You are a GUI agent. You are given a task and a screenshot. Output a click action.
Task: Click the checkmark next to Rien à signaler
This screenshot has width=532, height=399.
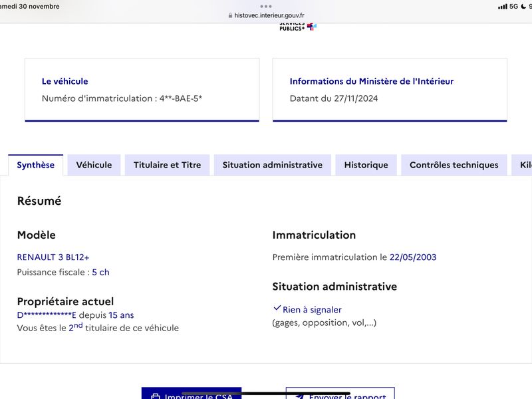(x=277, y=308)
